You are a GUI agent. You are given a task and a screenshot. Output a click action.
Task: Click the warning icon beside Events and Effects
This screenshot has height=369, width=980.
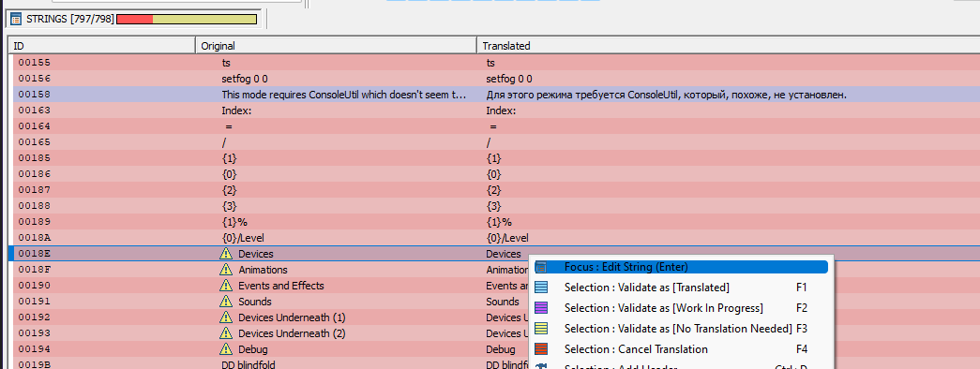pyautogui.click(x=226, y=286)
